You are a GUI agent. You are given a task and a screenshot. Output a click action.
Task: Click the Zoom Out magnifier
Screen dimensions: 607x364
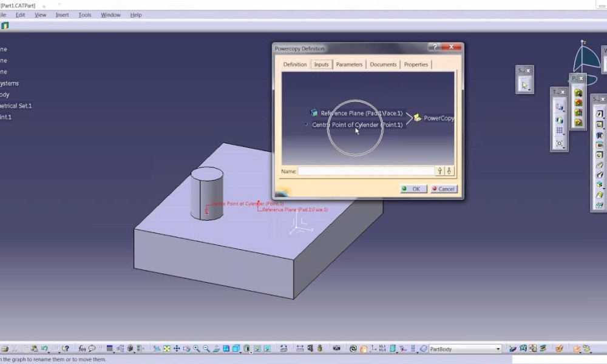(206, 348)
